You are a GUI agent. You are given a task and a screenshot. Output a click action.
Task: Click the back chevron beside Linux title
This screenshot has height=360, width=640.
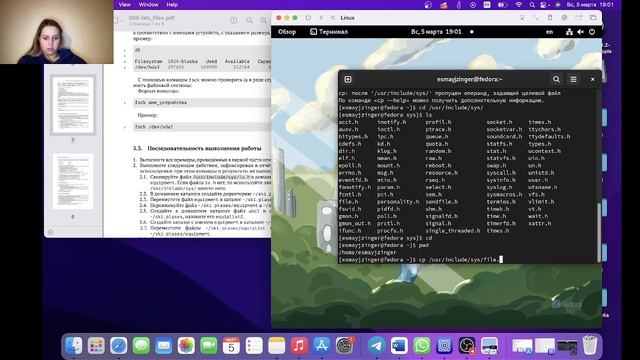333,18
